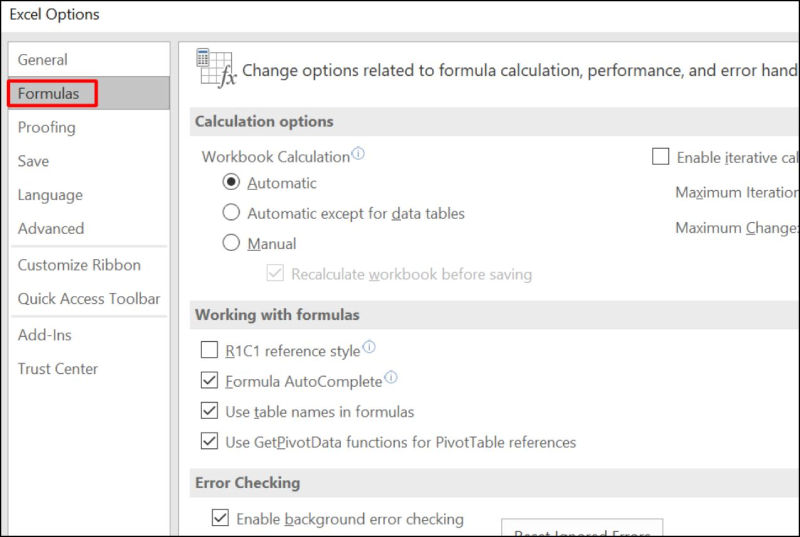The width and height of the screenshot is (800, 537).
Task: Go to Advanced options category
Action: coord(89,228)
